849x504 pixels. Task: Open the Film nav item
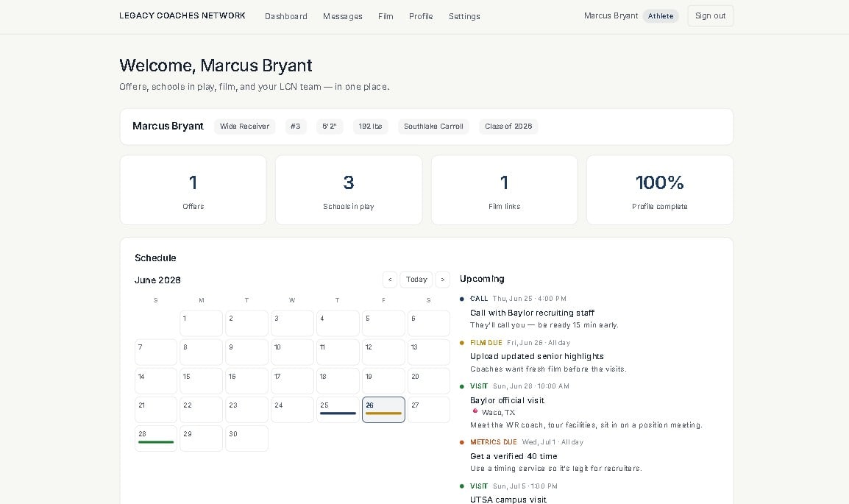386,16
